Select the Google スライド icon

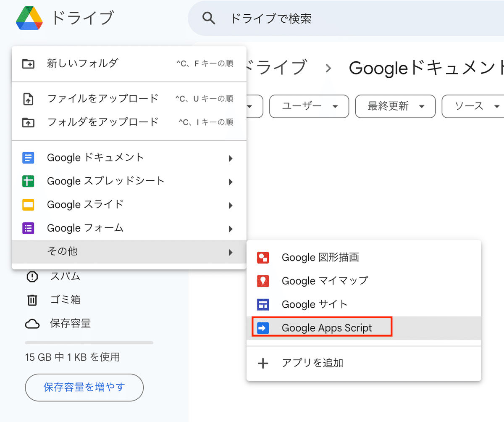coord(28,205)
